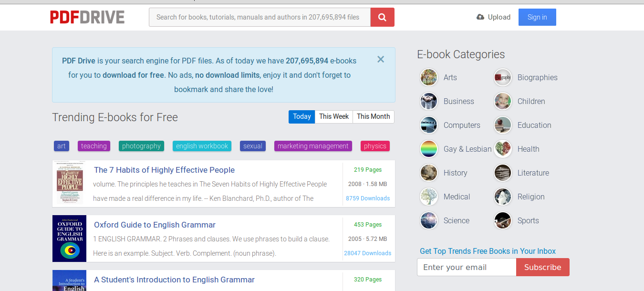Click the Gay & Lesbian category label

(x=467, y=149)
